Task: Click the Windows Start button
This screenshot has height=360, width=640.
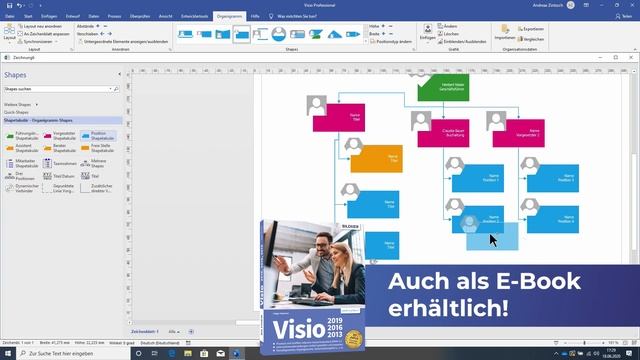Action: (8, 353)
